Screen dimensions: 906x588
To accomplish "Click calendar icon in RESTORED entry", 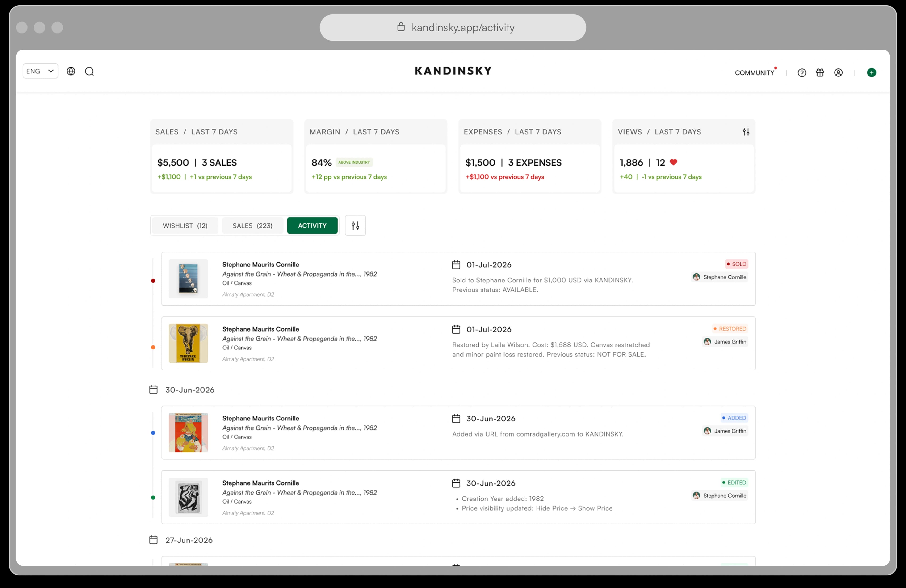I will pos(456,330).
